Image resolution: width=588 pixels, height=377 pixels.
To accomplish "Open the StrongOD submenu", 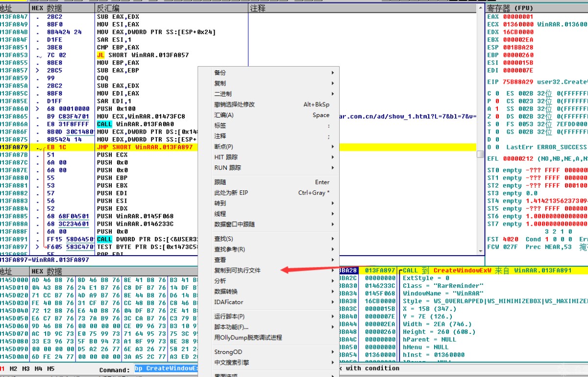I will [x=269, y=352].
